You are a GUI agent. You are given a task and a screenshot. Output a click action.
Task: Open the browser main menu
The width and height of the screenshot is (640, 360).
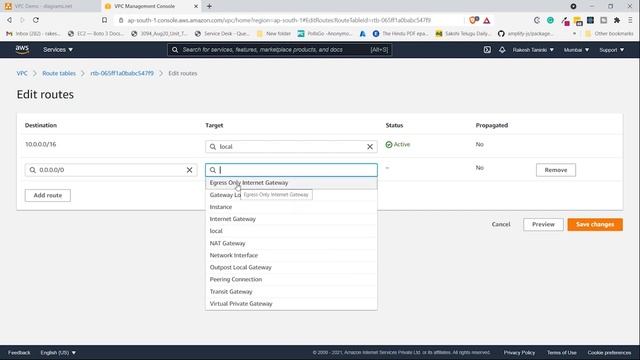pos(630,20)
